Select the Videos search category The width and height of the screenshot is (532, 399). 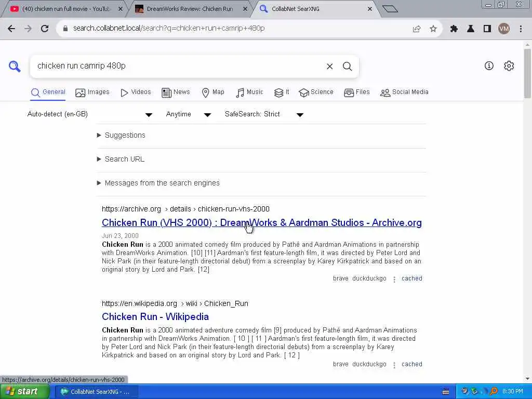136,92
